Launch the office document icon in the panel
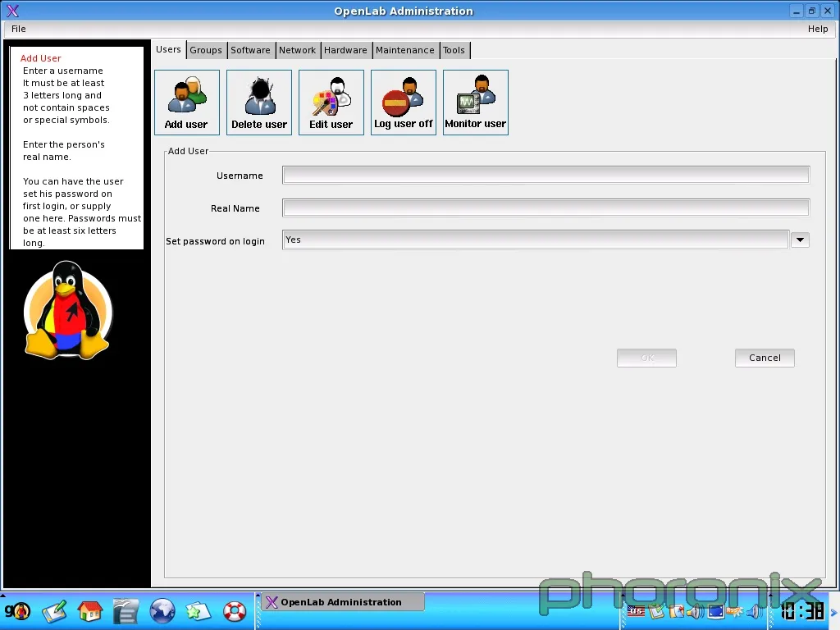 126,611
